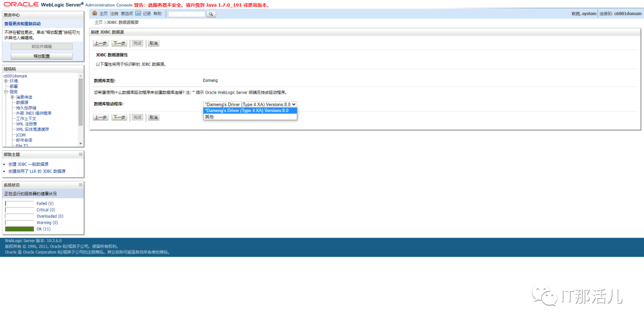The height and width of the screenshot is (325, 644).
Task: Open 主页 in top toolbar
Action: 103,14
